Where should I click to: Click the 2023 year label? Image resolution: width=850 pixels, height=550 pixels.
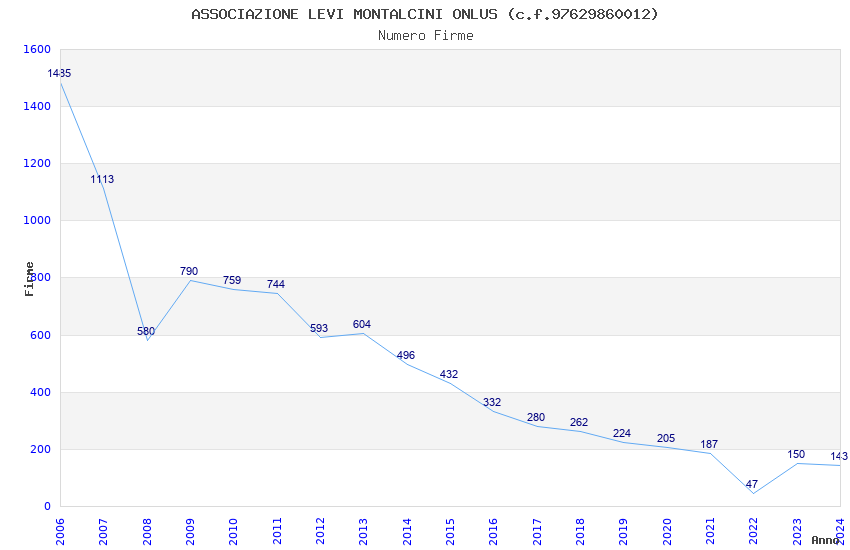tap(797, 531)
